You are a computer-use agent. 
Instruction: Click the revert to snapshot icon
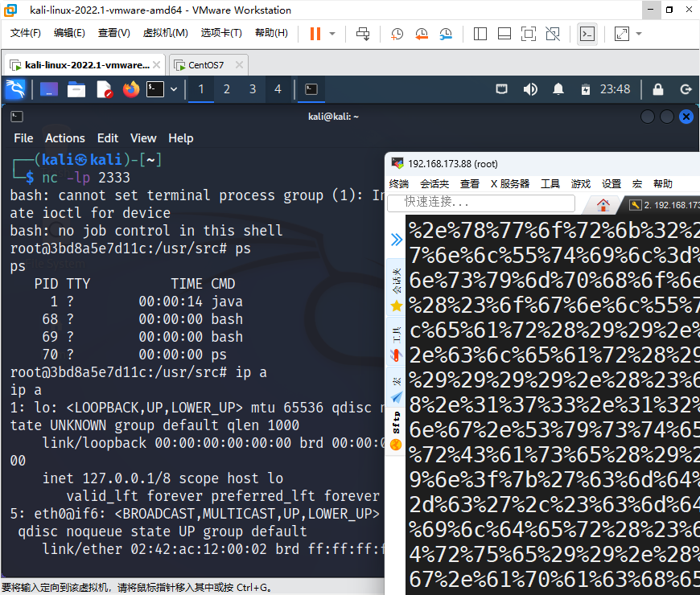click(422, 34)
